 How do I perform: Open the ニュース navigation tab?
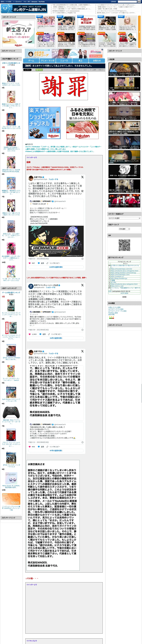pyautogui.click(x=64, y=61)
